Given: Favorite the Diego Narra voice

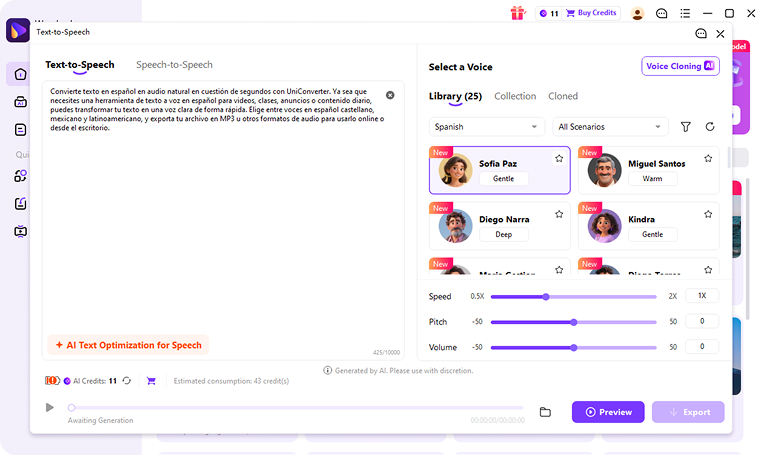Looking at the screenshot, I should [x=559, y=214].
